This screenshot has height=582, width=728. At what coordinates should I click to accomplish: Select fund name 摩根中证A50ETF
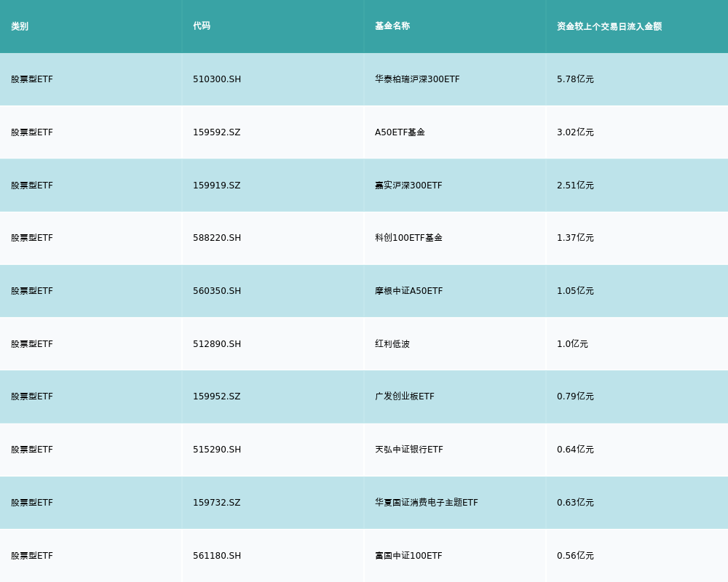[408, 291]
